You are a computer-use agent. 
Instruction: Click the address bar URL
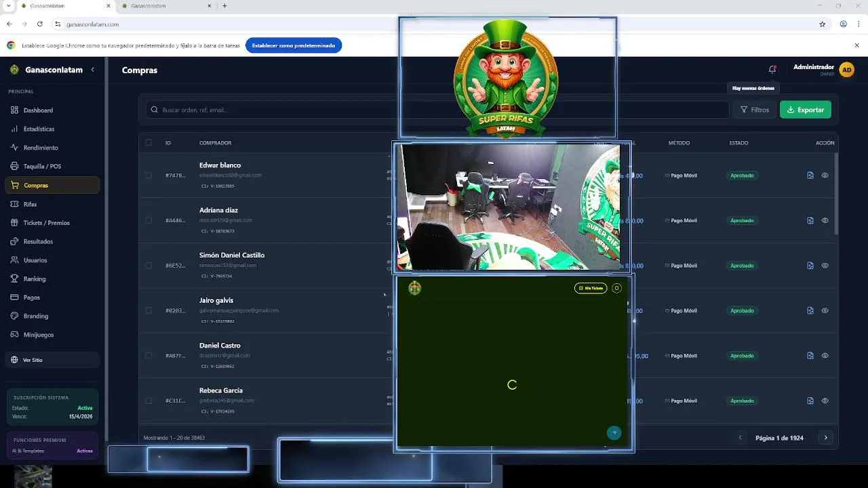point(92,24)
